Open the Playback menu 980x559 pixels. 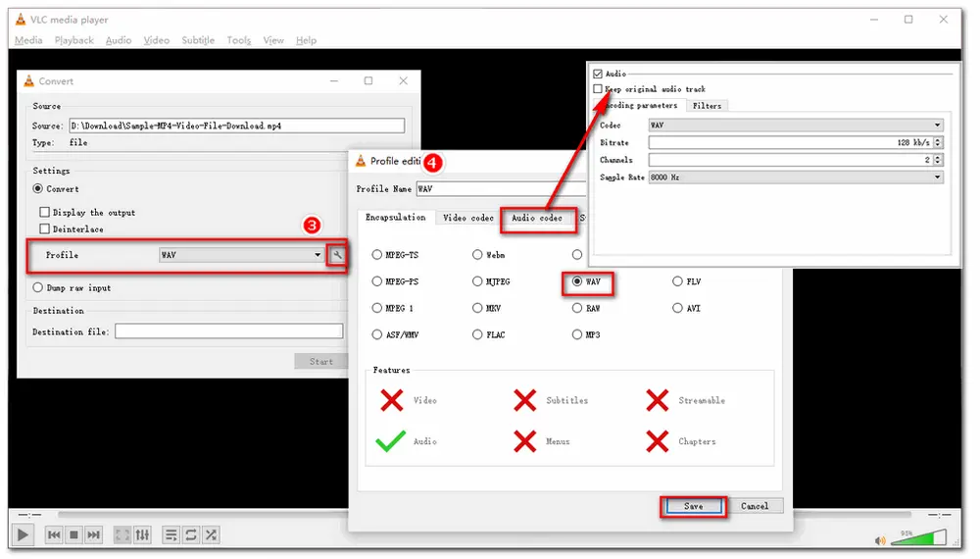click(x=73, y=40)
